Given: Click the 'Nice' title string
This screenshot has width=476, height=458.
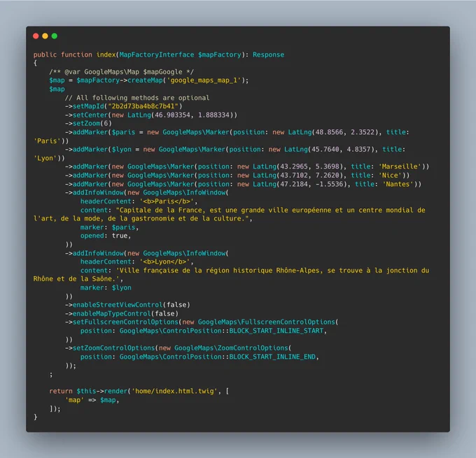Looking at the screenshot, I should [390, 176].
